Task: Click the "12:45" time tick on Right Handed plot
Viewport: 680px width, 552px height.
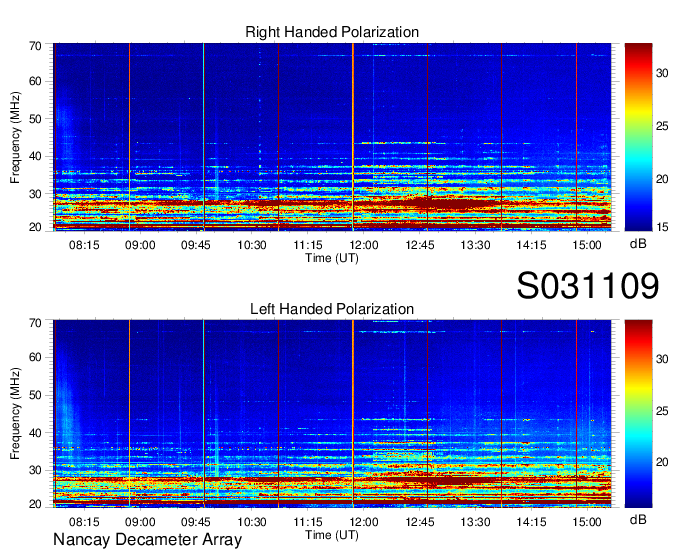Action: [420, 245]
